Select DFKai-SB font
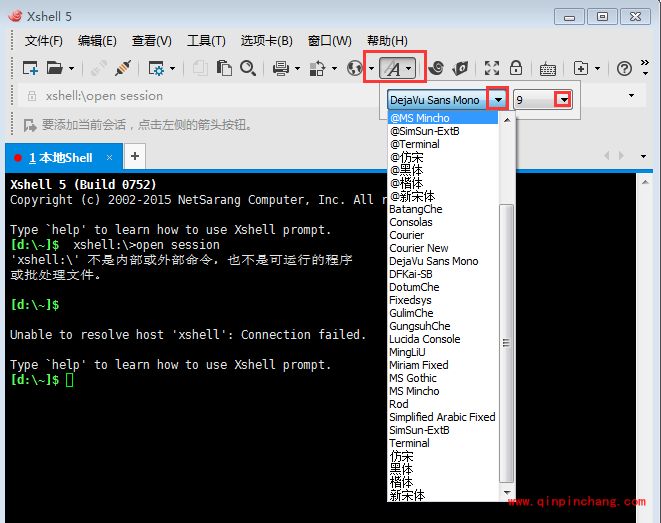Image resolution: width=661 pixels, height=523 pixels. coord(443,274)
